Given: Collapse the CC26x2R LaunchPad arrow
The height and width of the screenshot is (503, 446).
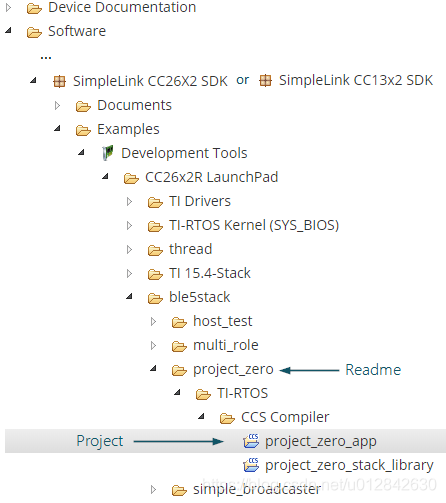Looking at the screenshot, I should [x=105, y=176].
